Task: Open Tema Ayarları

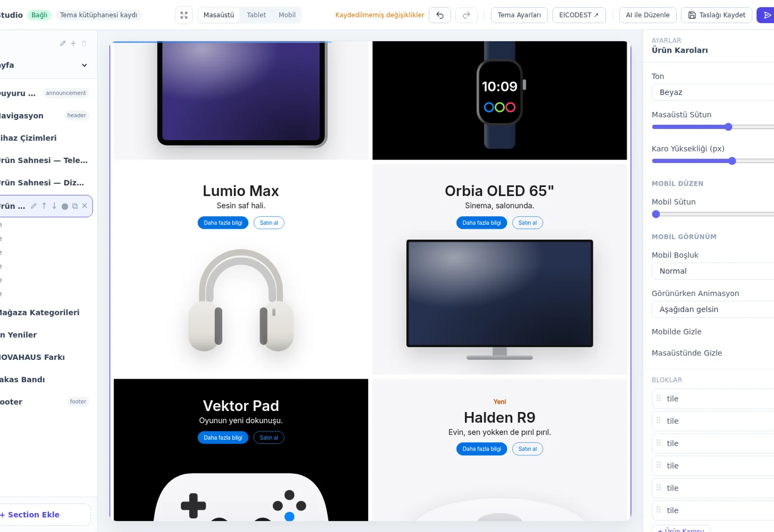Action: (x=520, y=15)
